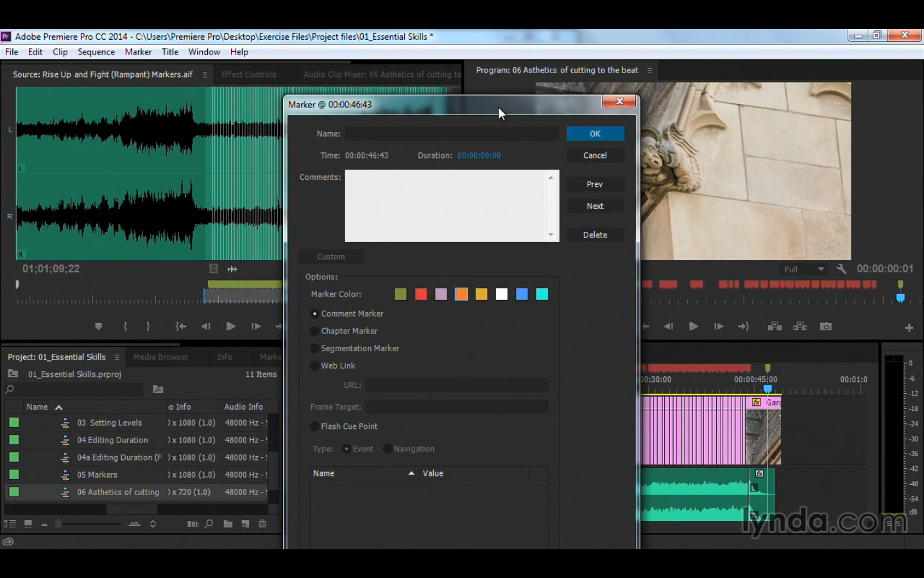Open the Full playback resolution dropdown
Viewport: 924px width, 578px height.
803,269
